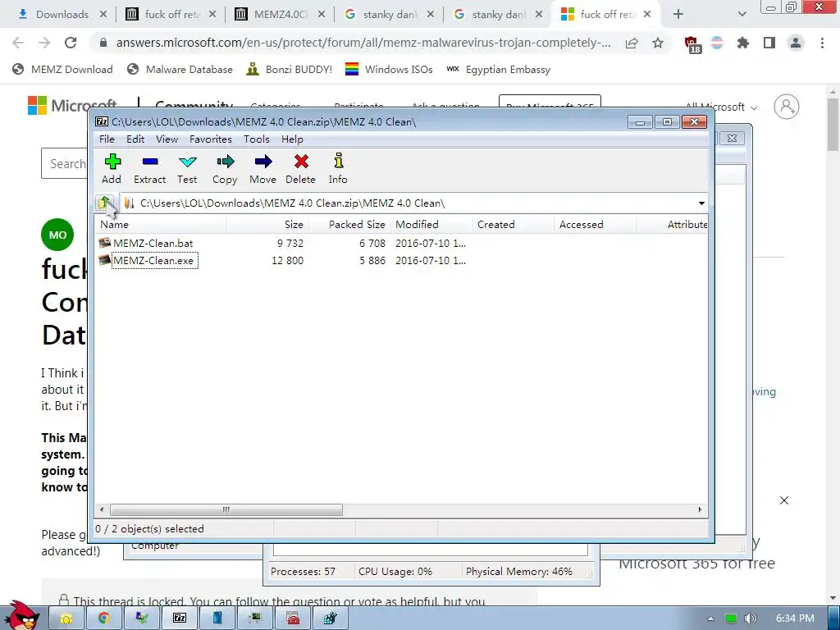Click the taskbar clock showing 6:34 PM

point(795,619)
